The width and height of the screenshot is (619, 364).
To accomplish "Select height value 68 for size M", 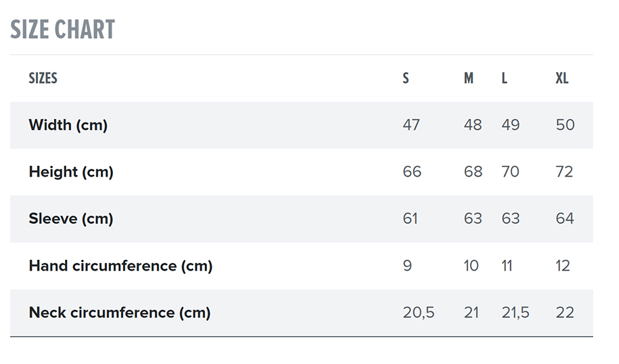I will (x=473, y=172).
